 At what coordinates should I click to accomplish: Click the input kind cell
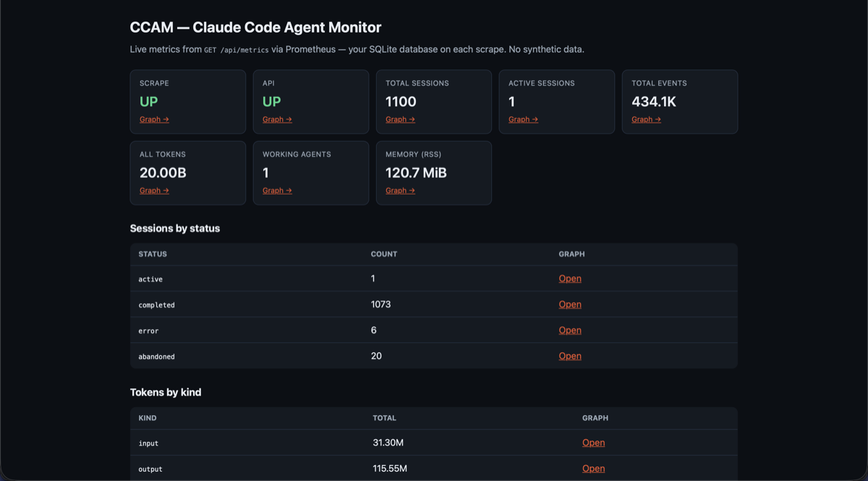148,443
